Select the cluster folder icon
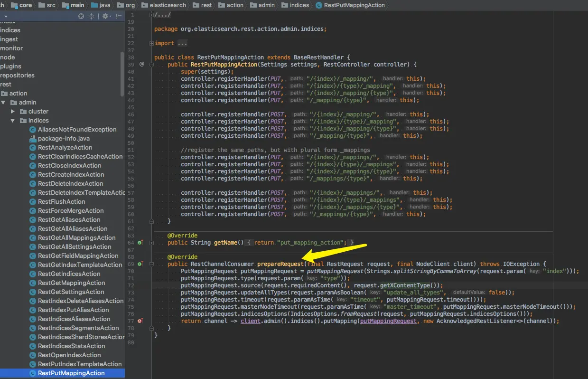 (23, 111)
